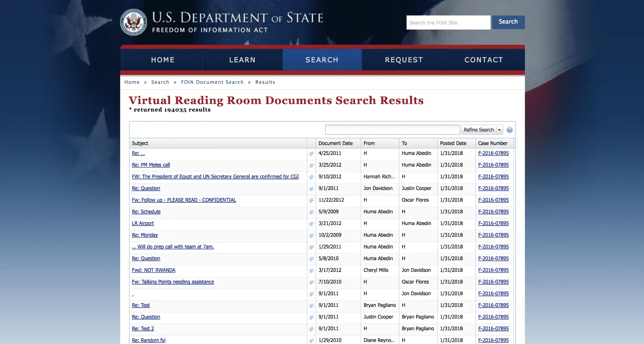Select the CONTACT navigation tab

click(483, 60)
